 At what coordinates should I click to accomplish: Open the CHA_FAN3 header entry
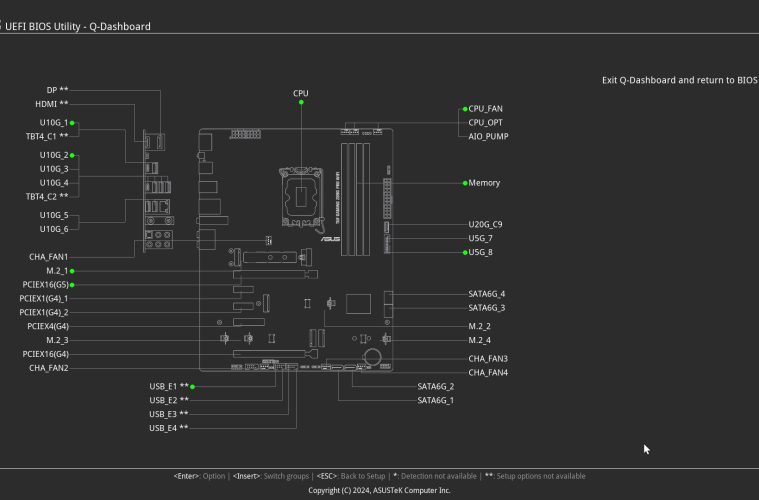(x=488, y=359)
